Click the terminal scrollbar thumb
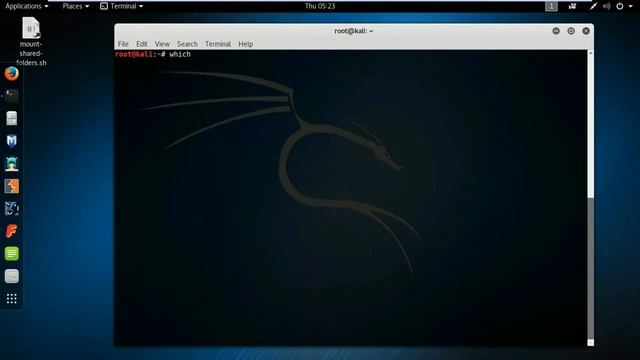 pyautogui.click(x=591, y=268)
